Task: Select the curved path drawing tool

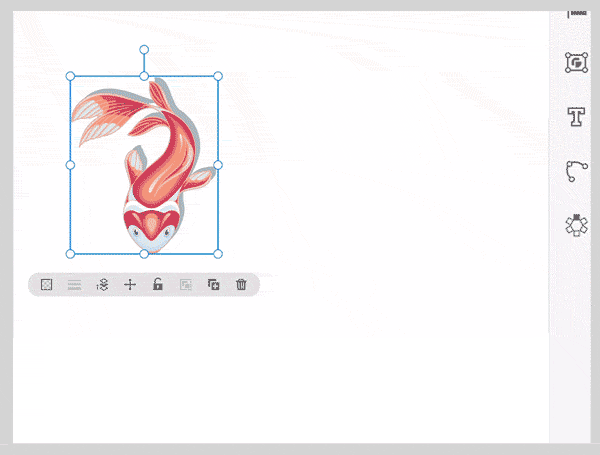Action: (576, 171)
